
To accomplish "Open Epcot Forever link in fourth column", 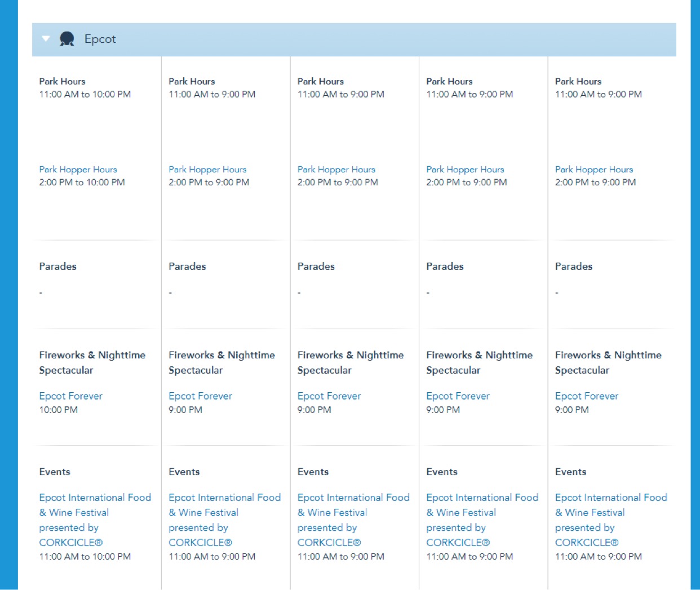I will tap(458, 396).
